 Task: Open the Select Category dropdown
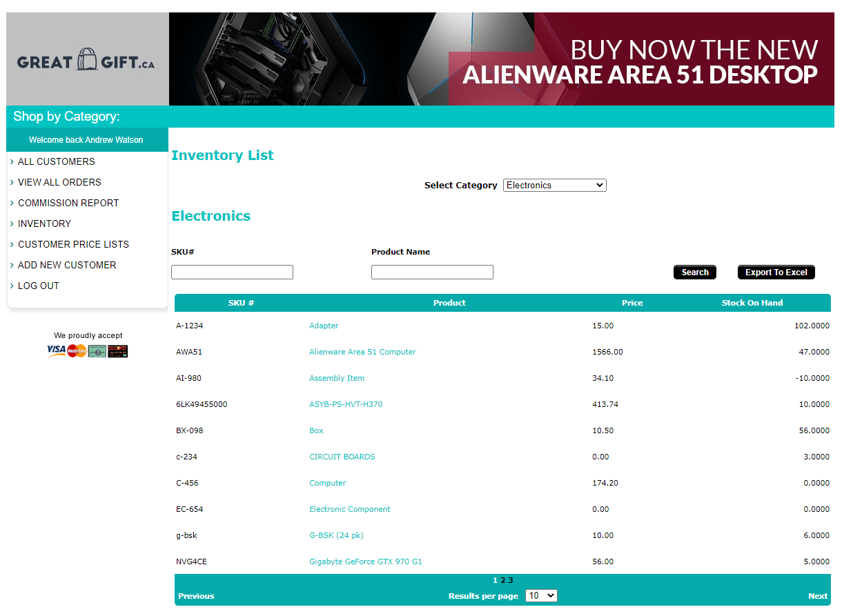click(554, 185)
